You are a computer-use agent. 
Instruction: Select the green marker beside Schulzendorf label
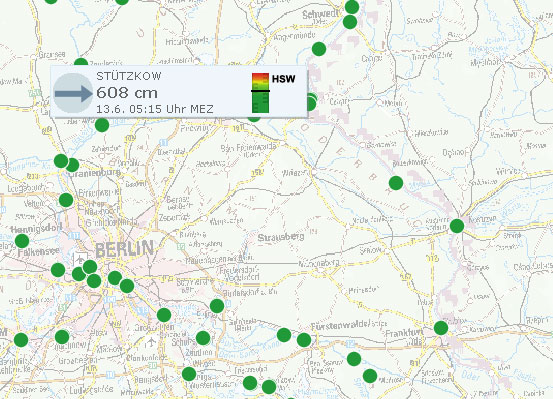203,338
